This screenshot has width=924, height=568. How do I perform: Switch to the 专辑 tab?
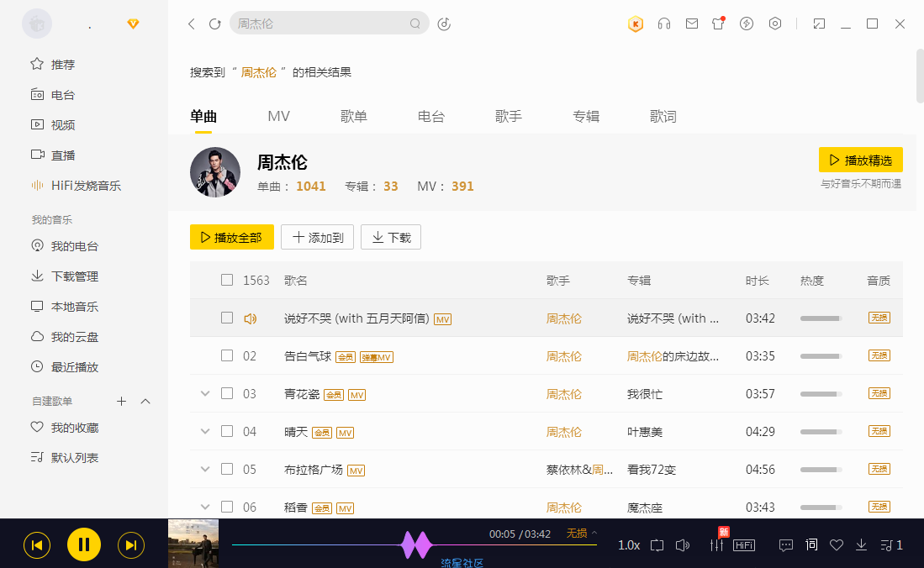coord(586,116)
